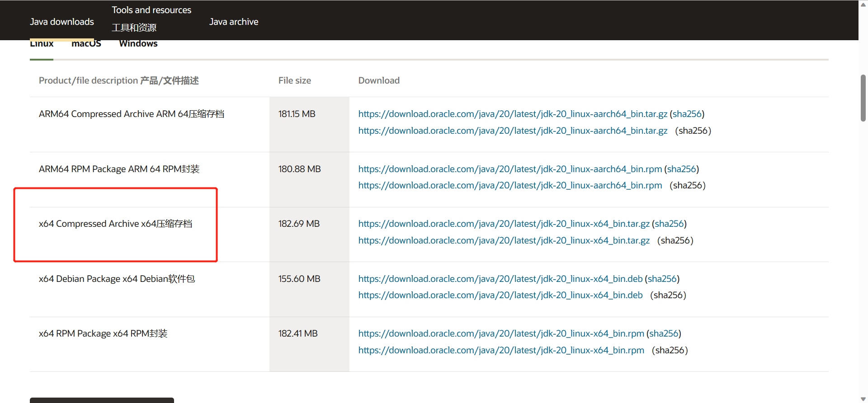
Task: Open blue sha256 link for aarch64 rpm
Action: coord(681,169)
